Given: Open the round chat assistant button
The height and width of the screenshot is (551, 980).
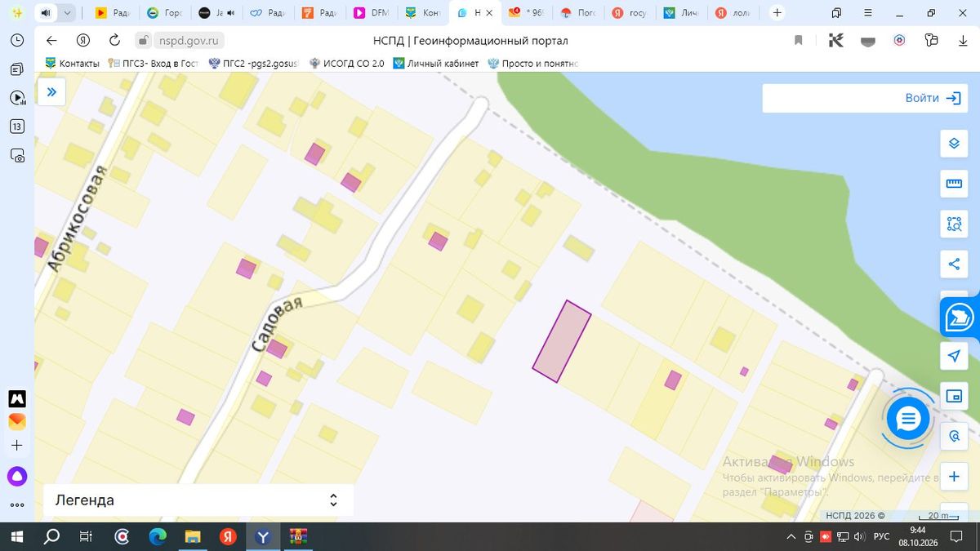Looking at the screenshot, I should point(908,419).
